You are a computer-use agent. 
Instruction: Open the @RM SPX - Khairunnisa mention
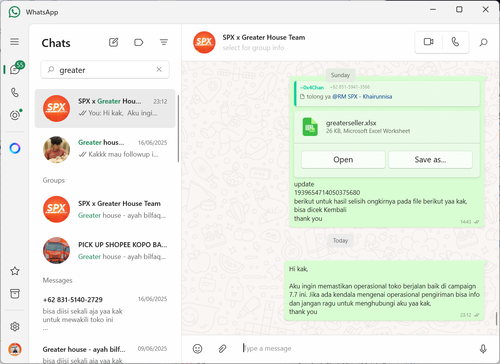pos(362,97)
